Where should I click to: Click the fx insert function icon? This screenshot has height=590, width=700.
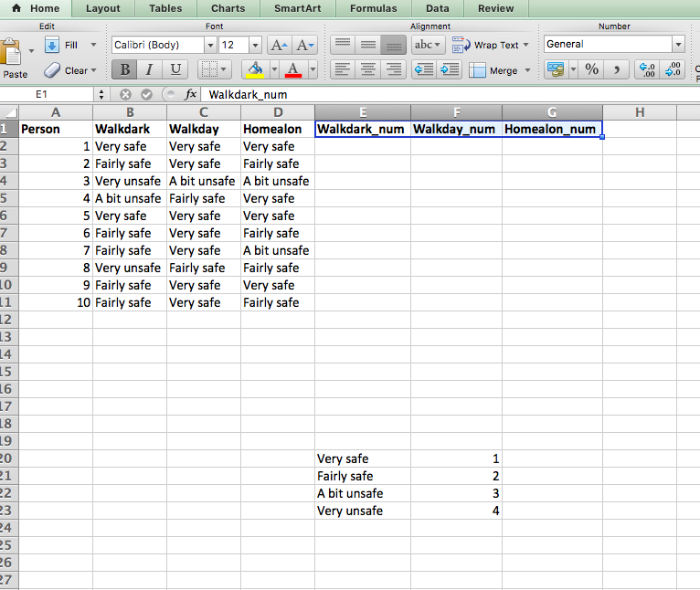tap(191, 94)
